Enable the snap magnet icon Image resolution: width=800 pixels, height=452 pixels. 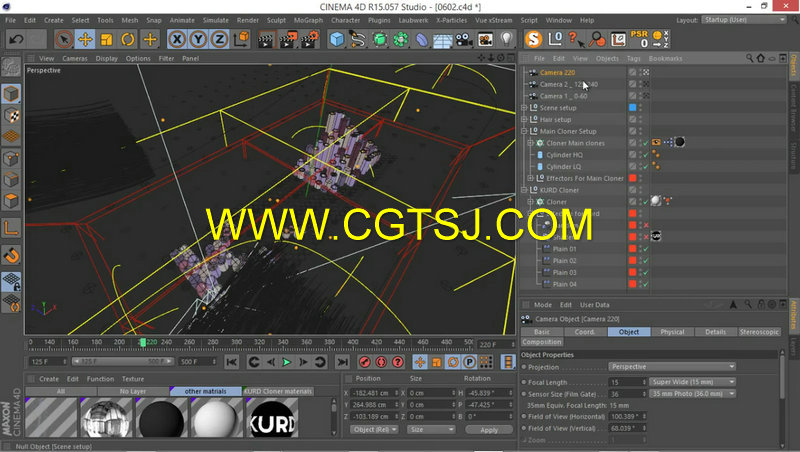(11, 255)
